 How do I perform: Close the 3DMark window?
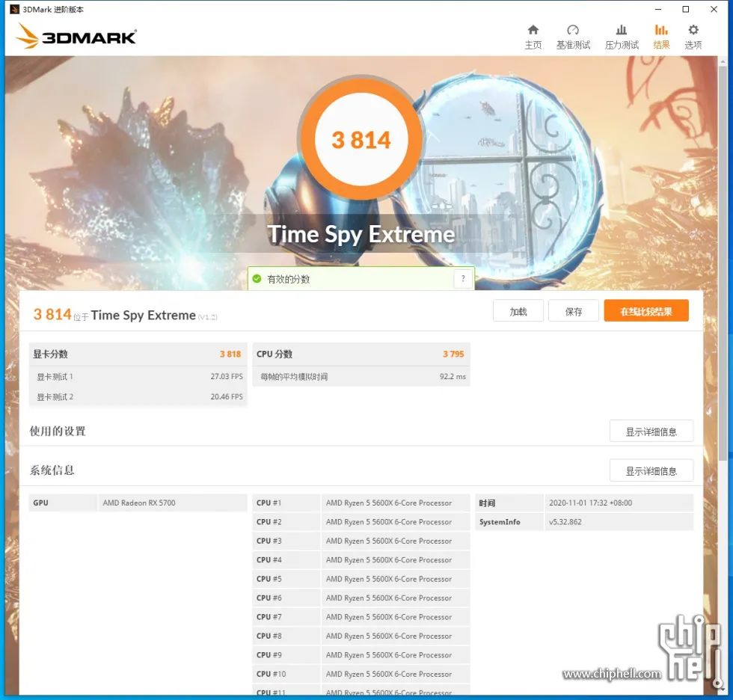[714, 9]
